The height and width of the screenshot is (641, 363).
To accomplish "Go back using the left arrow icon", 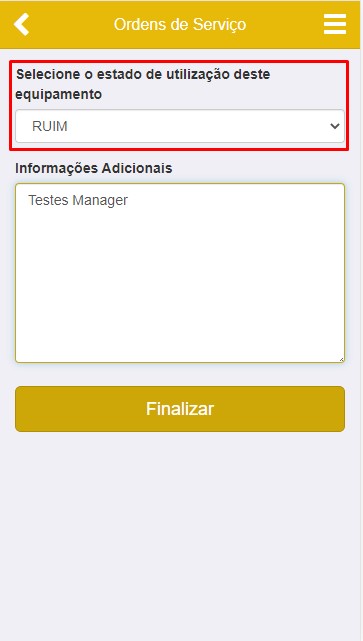I will pyautogui.click(x=21, y=24).
